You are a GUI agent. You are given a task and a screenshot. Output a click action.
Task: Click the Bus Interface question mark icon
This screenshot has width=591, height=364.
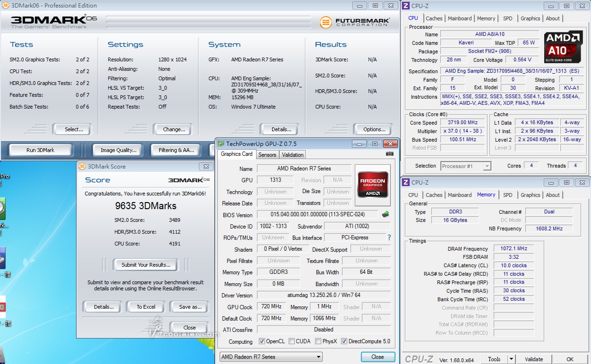pyautogui.click(x=389, y=237)
